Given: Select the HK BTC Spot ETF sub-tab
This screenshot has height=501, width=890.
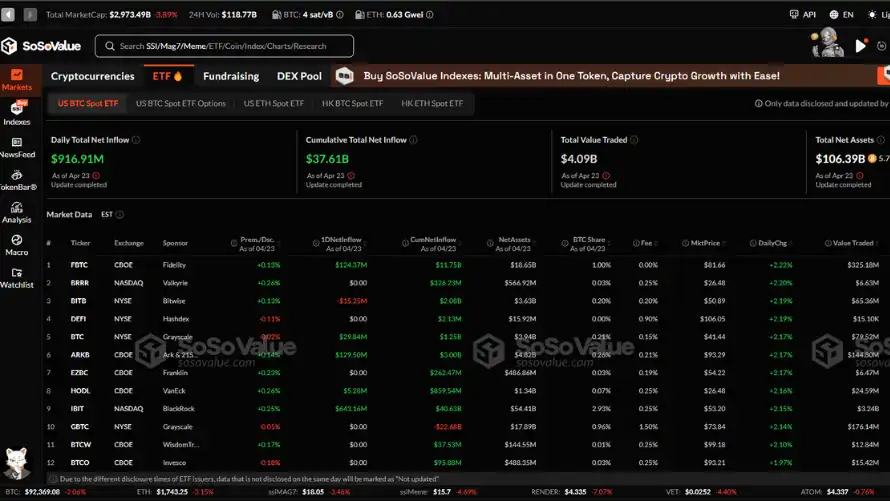Looking at the screenshot, I should tap(352, 103).
